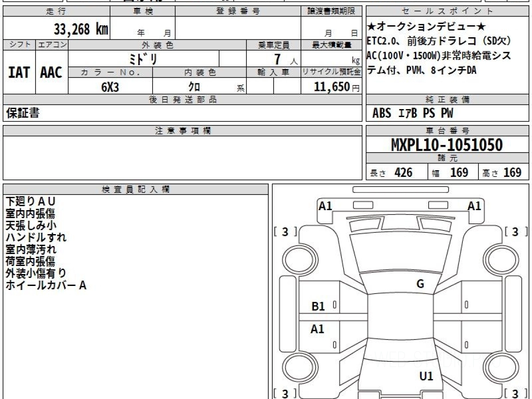
Task: Click the 車検 header cell
Action: click(143, 12)
